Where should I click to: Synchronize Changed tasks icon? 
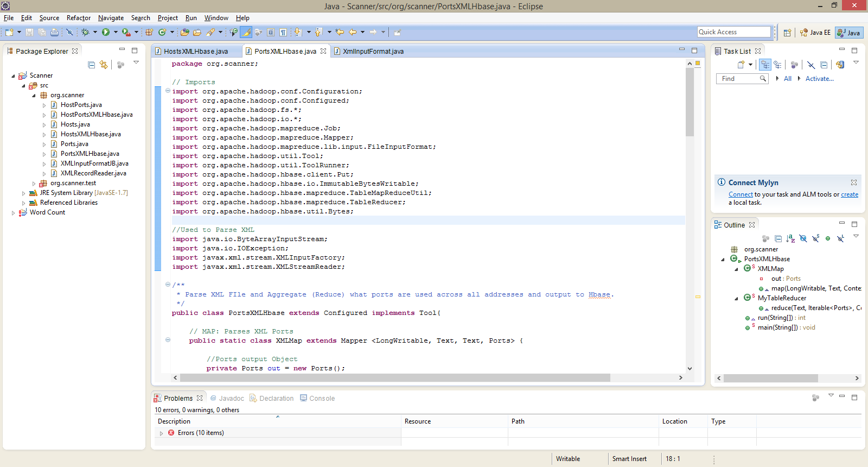[x=840, y=65]
